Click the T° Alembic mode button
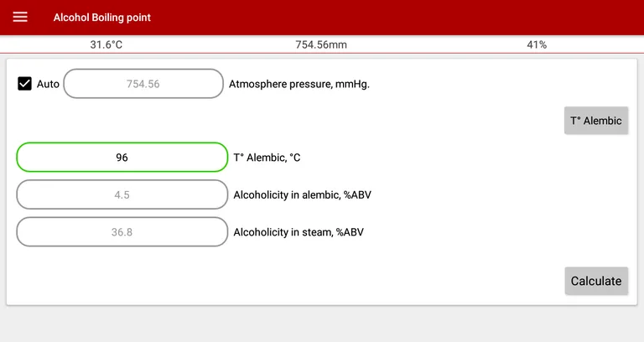Image resolution: width=644 pixels, height=342 pixels. [x=595, y=121]
